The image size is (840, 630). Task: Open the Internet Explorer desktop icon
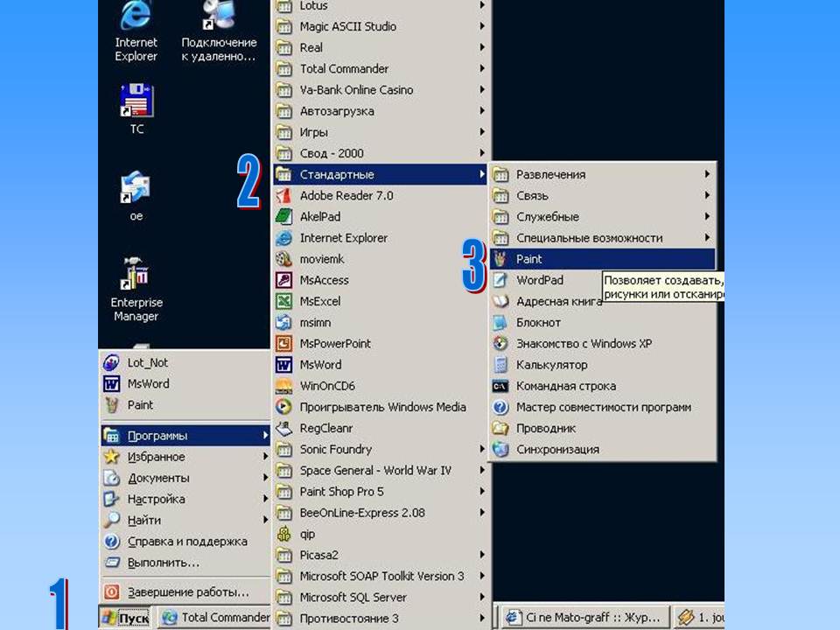(136, 17)
